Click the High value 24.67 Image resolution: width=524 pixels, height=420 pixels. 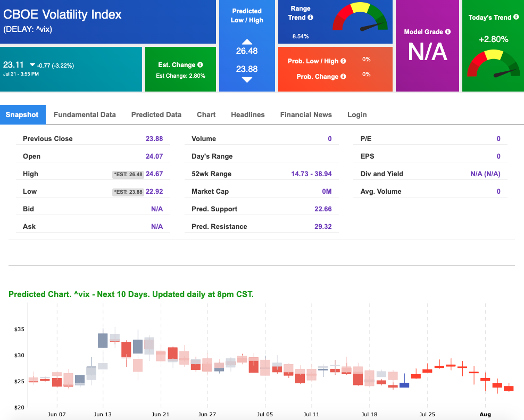154,174
